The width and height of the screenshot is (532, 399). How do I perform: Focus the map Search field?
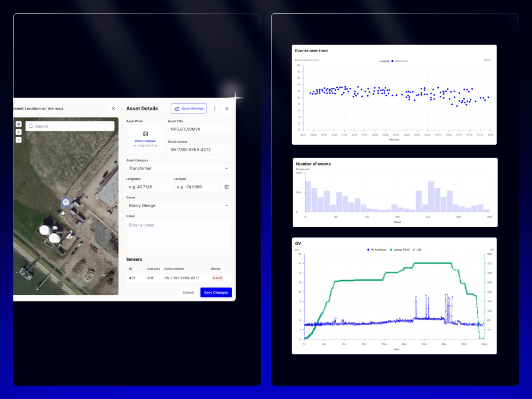(x=70, y=126)
